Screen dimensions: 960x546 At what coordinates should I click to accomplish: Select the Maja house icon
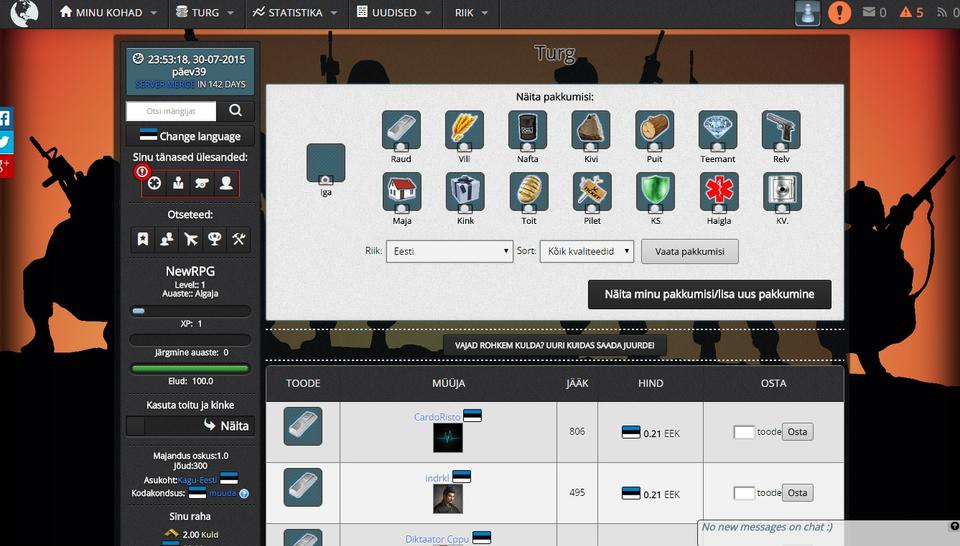tap(401, 192)
